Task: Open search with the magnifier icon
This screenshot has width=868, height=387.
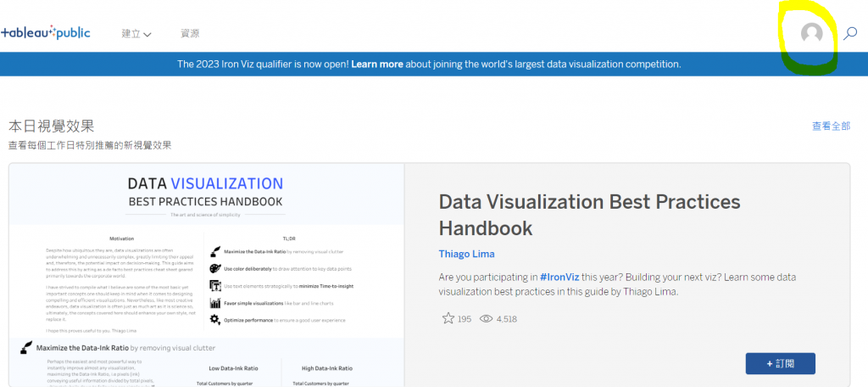Action: click(849, 34)
